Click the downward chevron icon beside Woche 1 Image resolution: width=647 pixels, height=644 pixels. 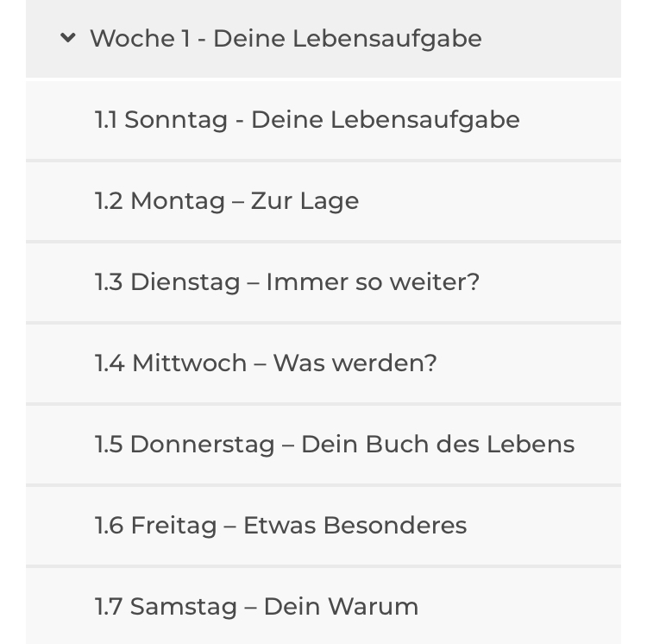coord(67,38)
